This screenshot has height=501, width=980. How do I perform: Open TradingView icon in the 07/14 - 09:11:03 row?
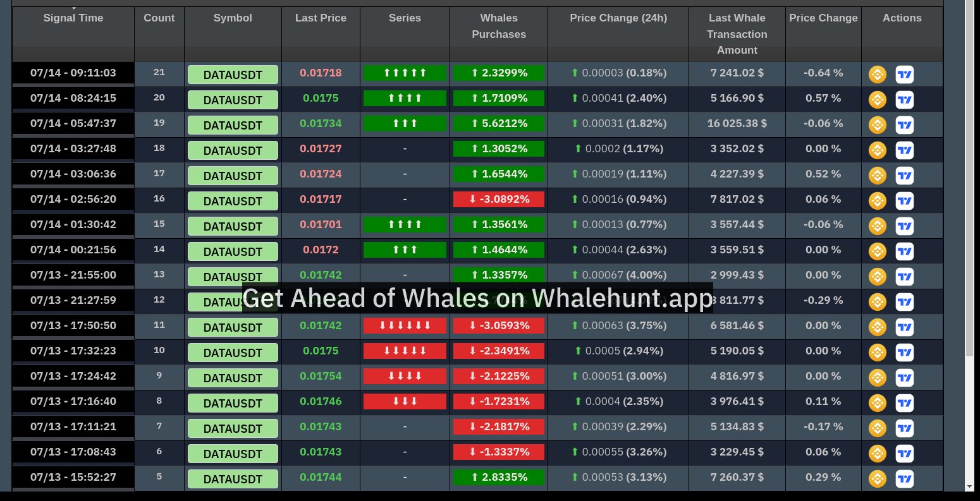pyautogui.click(x=905, y=75)
